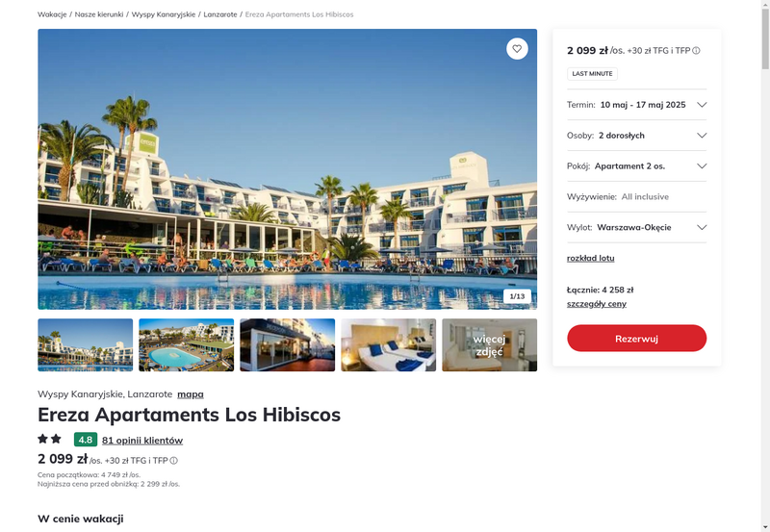Open price info icon in booking panel
770x532 pixels.
click(x=696, y=51)
